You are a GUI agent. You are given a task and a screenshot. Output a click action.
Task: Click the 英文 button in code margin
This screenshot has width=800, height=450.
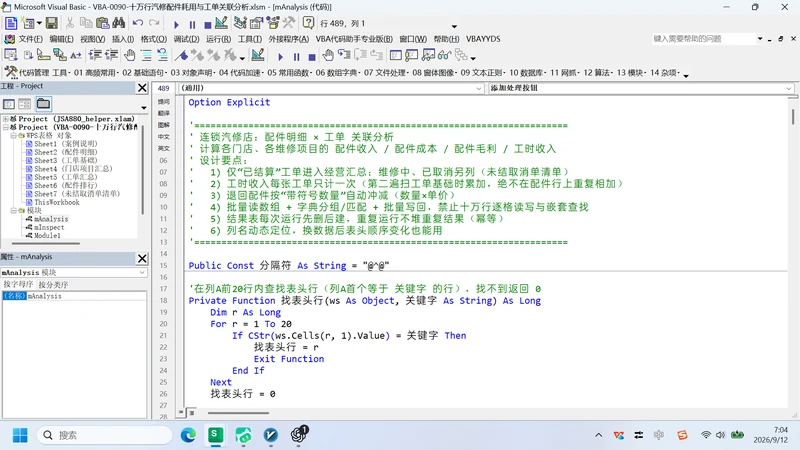(163, 148)
